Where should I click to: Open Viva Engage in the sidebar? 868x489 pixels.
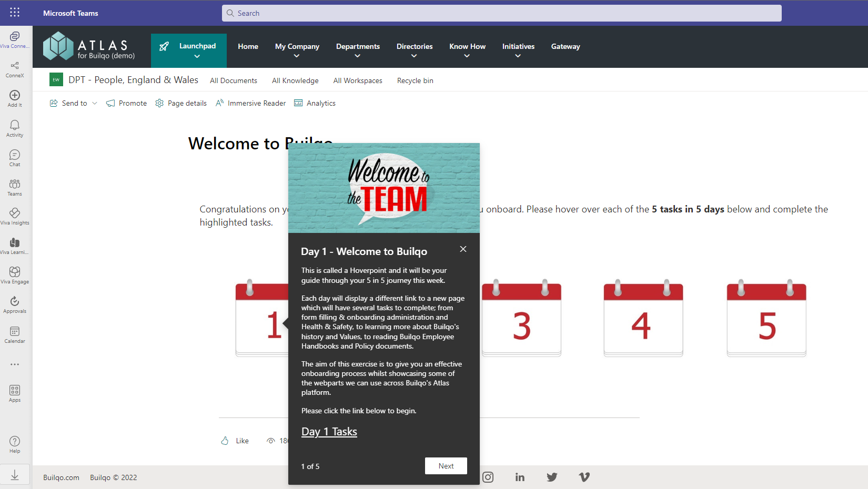pyautogui.click(x=15, y=274)
